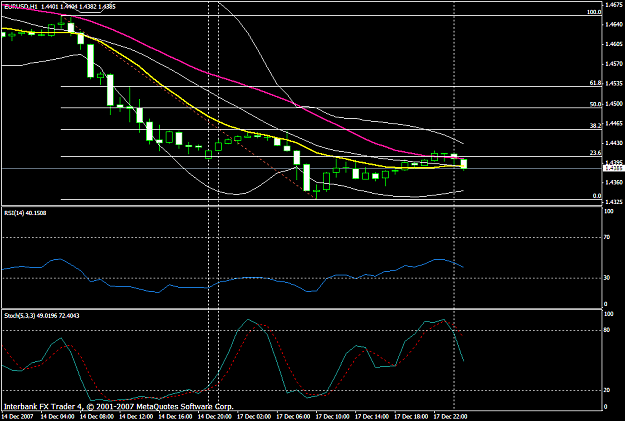Click the 17 Dec 18:00 time label
625x421 pixels.
(x=411, y=416)
